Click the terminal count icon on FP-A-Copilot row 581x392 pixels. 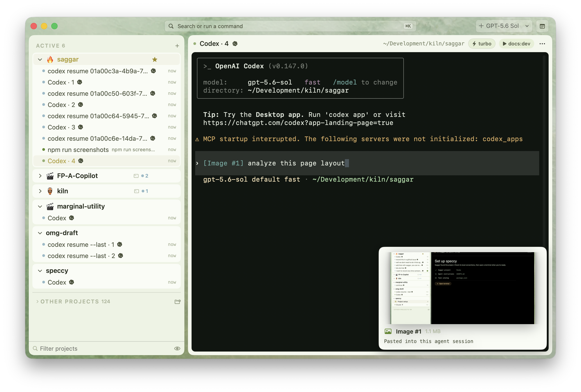coord(136,176)
